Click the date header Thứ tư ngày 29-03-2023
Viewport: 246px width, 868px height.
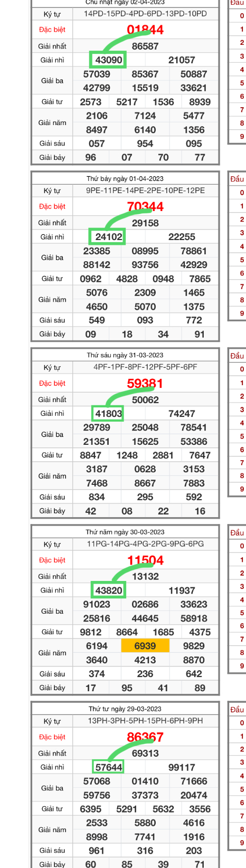coord(125,709)
